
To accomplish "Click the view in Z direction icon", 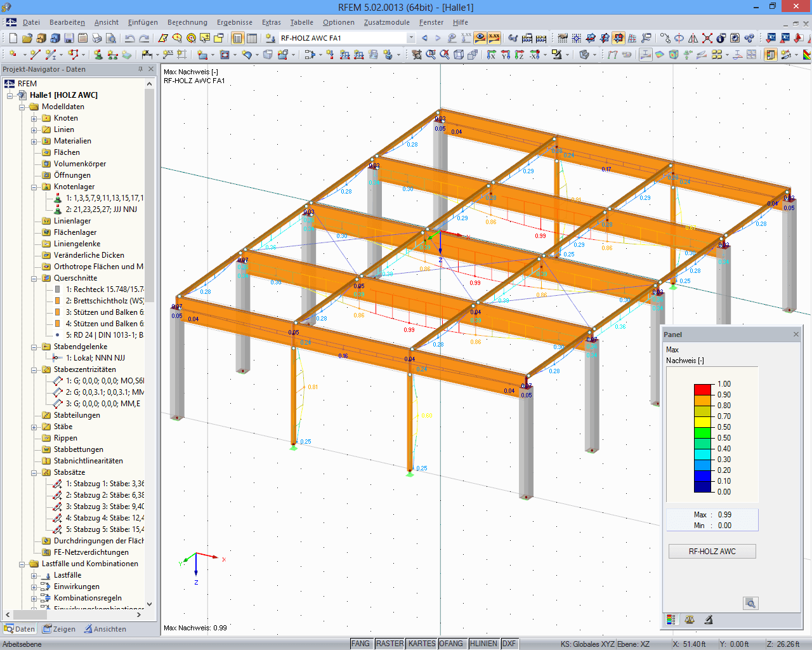I will pos(520,55).
